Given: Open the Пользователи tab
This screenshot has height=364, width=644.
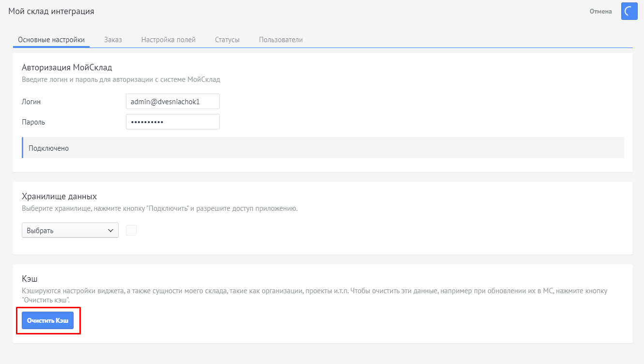Looking at the screenshot, I should point(281,40).
